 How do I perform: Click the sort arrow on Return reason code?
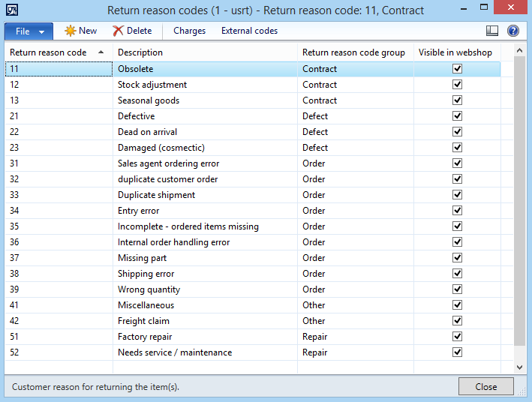pyautogui.click(x=101, y=52)
